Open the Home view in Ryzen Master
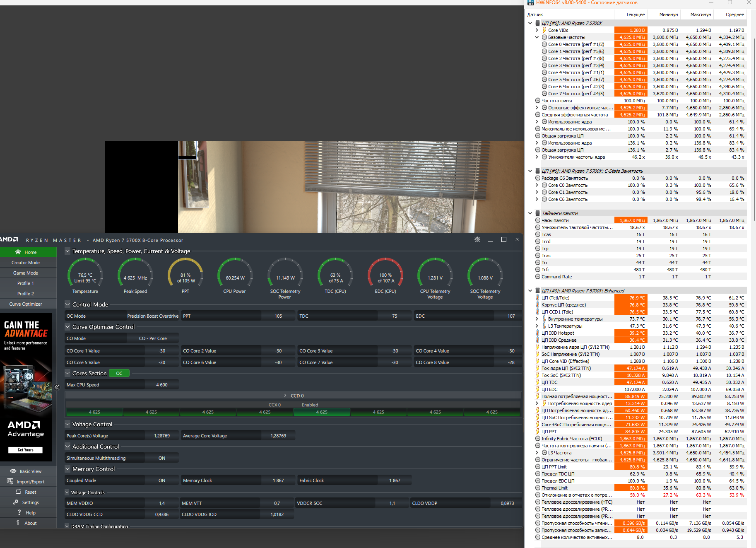Viewport: 756px width, 548px height. pyautogui.click(x=28, y=252)
